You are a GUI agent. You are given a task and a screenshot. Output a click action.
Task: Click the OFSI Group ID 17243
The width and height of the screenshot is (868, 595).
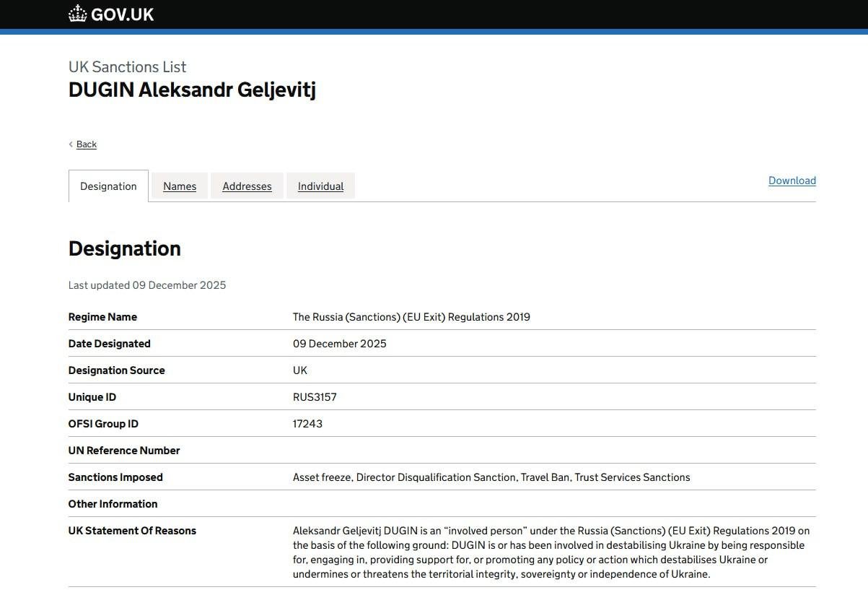[307, 424]
